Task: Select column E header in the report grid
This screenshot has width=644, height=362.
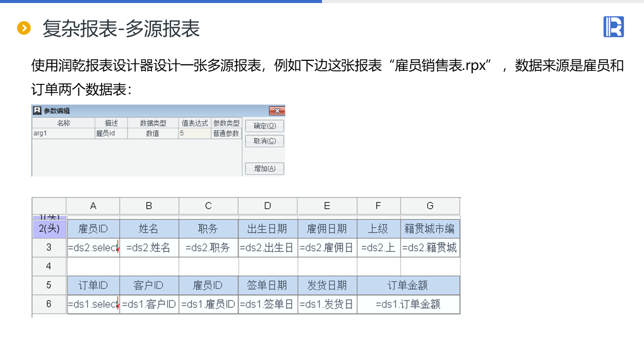Action: click(x=327, y=206)
